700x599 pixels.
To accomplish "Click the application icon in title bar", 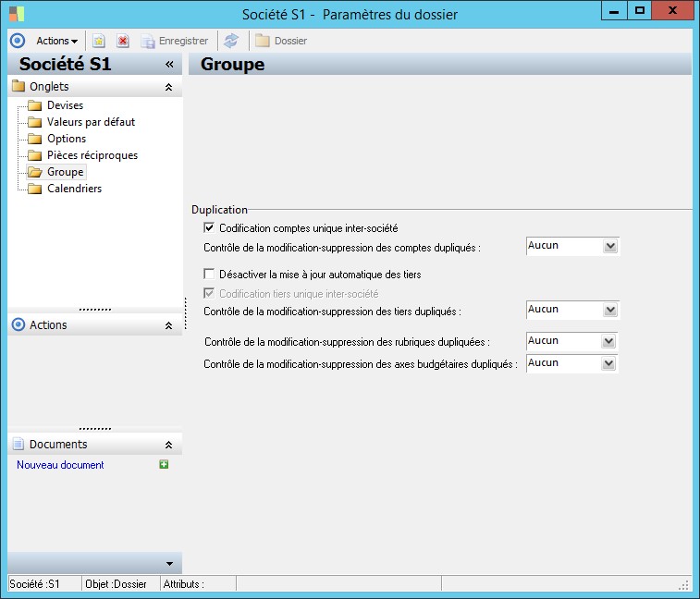I will (17, 13).
